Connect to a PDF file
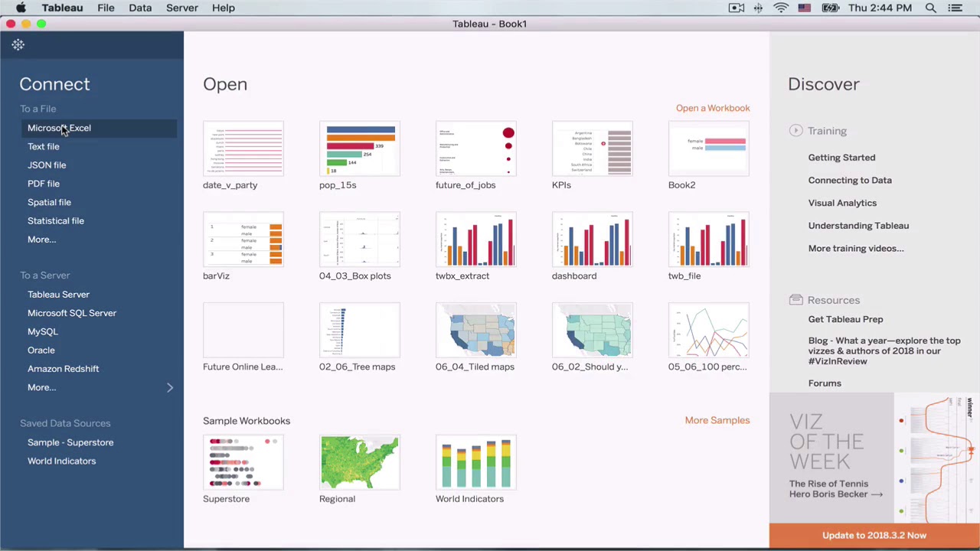The height and width of the screenshot is (551, 980). 44,184
